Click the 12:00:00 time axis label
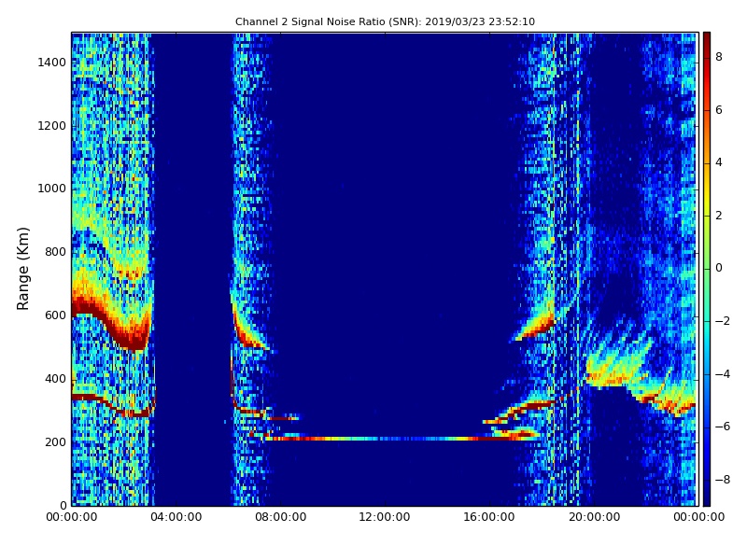Viewport: 747px width, 560px height. click(385, 517)
